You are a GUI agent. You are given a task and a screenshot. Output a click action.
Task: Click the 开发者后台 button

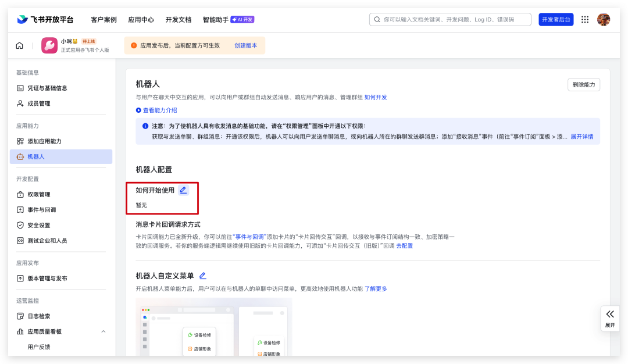(556, 19)
